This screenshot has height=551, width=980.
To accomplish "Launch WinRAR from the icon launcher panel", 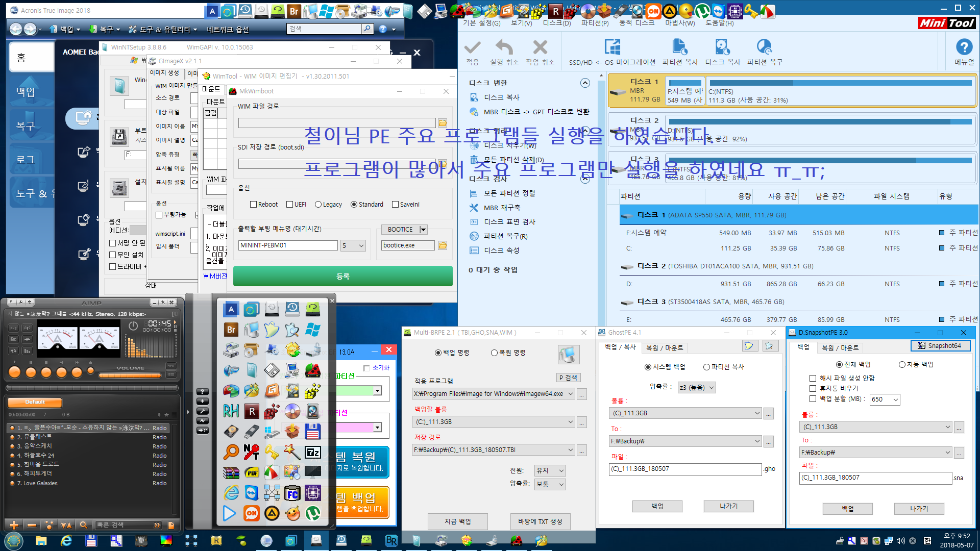I will tap(231, 472).
